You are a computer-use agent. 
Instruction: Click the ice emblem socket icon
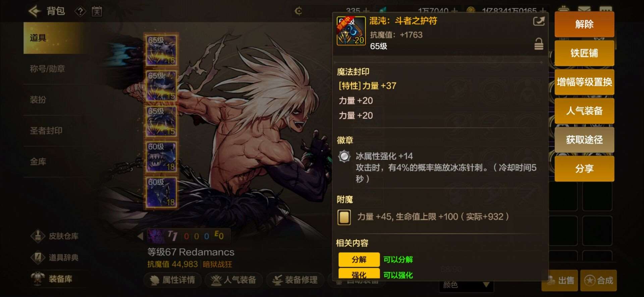[x=344, y=156]
